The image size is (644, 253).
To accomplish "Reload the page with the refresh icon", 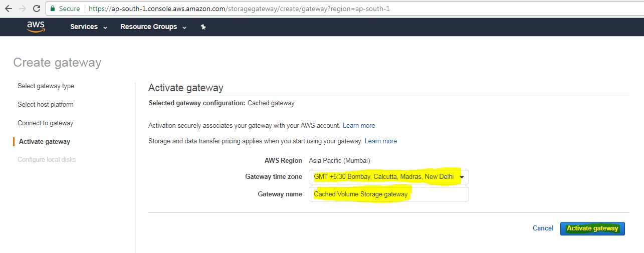I will tap(37, 9).
